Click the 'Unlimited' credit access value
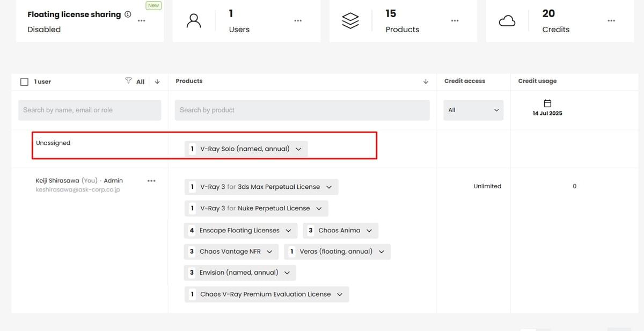The width and height of the screenshot is (644, 331). pos(487,186)
